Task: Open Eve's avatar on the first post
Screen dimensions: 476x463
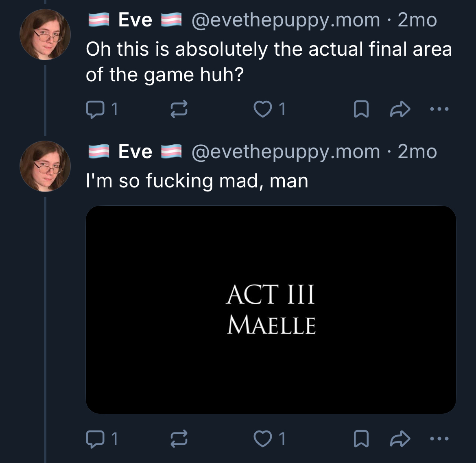Action: 45,35
